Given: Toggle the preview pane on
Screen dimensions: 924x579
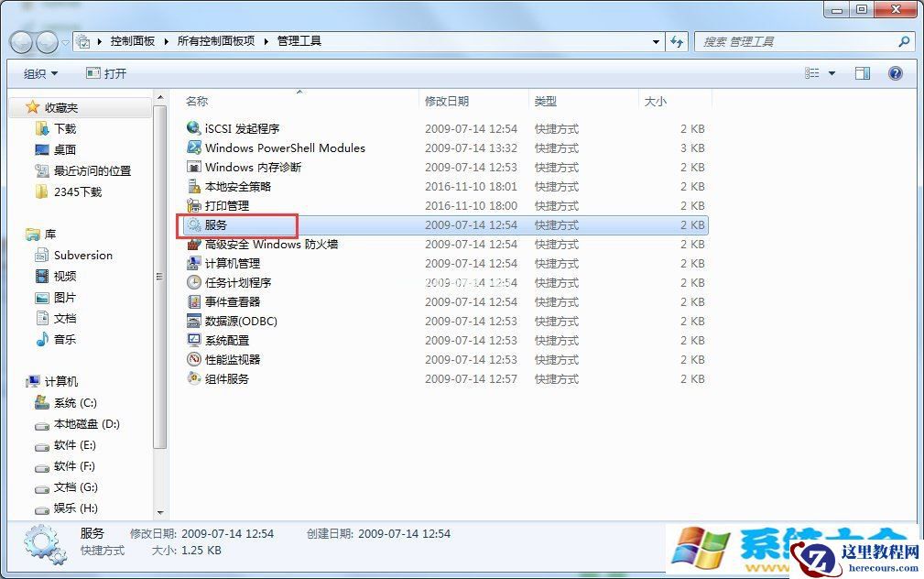Looking at the screenshot, I should pyautogui.click(x=862, y=72).
